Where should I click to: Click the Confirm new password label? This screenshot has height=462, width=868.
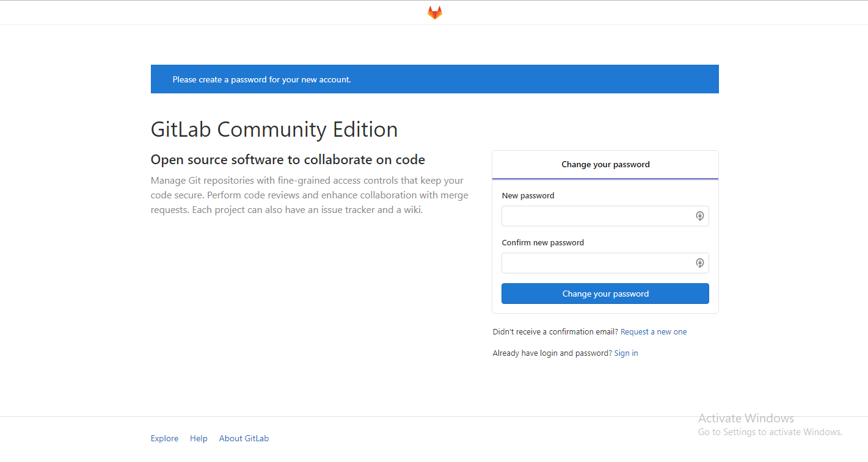(542, 242)
